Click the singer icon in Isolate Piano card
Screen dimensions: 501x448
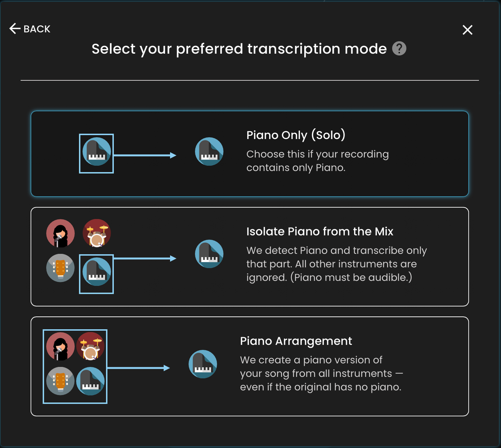click(60, 233)
